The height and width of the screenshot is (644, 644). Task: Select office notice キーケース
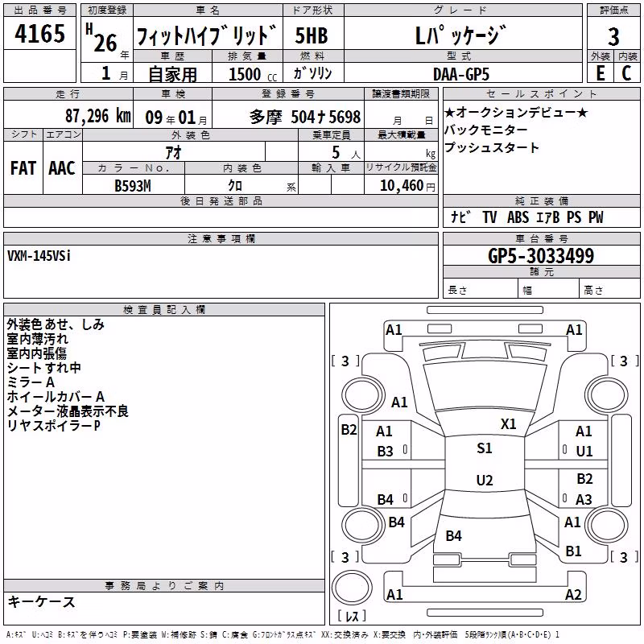pyautogui.click(x=42, y=601)
